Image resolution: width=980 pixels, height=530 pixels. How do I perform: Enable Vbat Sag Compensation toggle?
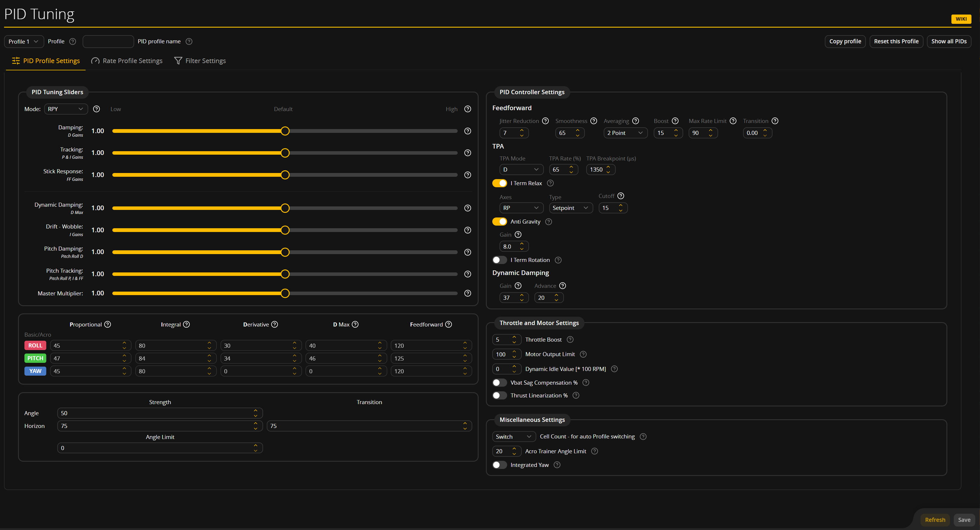click(x=500, y=382)
